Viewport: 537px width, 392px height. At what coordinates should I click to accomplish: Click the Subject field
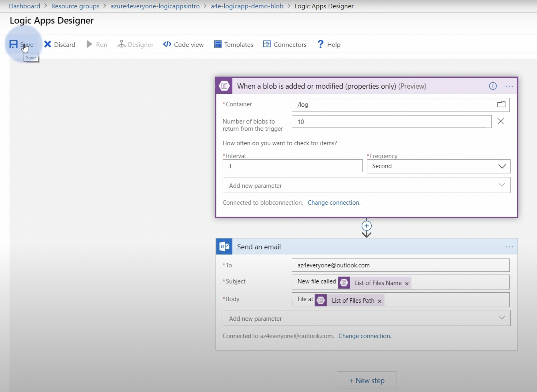pyautogui.click(x=400, y=282)
